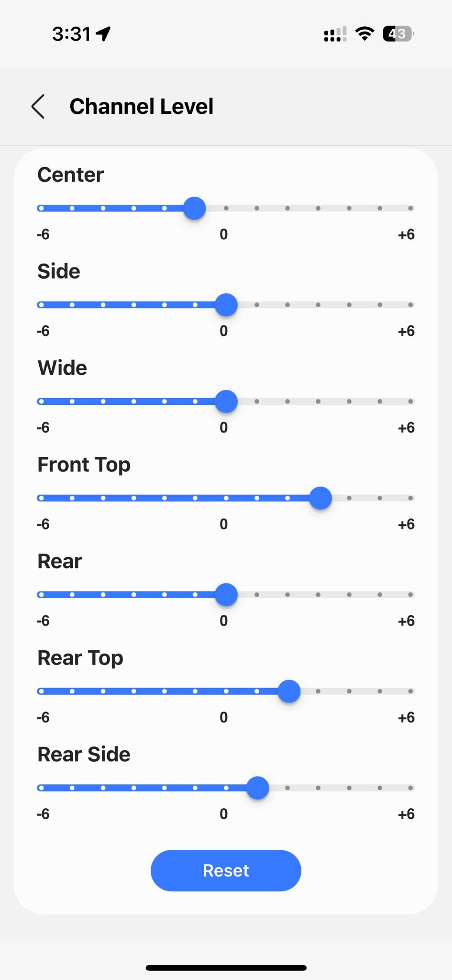Tap the back arrow beside Channel Level

click(x=38, y=106)
